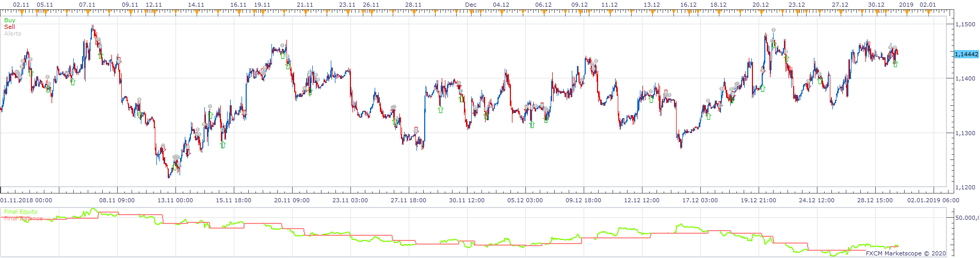Click the 50.000,0 equity axis value
The width and height of the screenshot is (980, 258).
pyautogui.click(x=967, y=218)
